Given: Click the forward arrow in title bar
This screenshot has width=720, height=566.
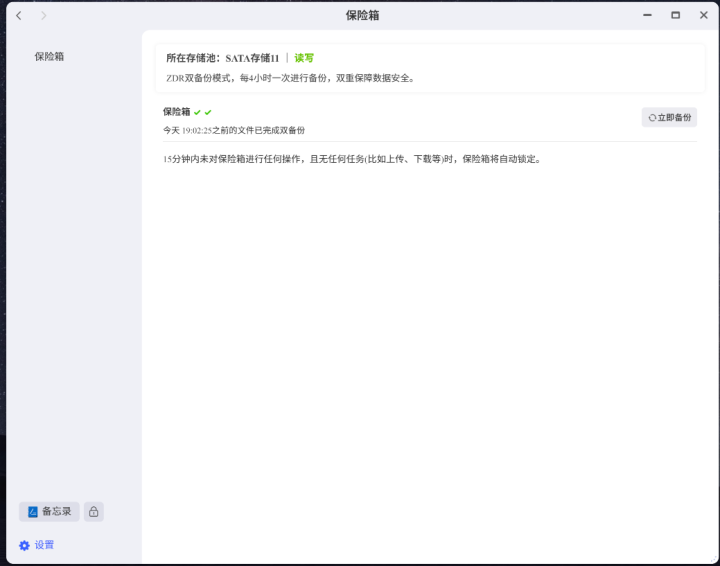Looking at the screenshot, I should point(43,15).
